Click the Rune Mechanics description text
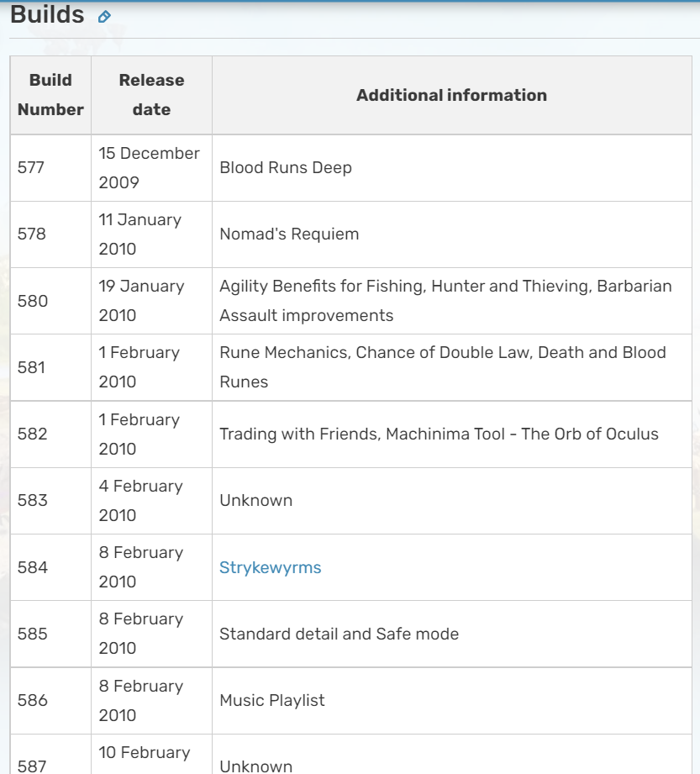Screen dimensions: 700x774 (x=443, y=367)
